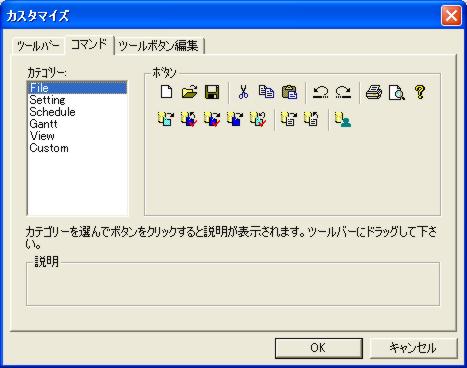
Task: Choose the View category
Action: click(77, 136)
